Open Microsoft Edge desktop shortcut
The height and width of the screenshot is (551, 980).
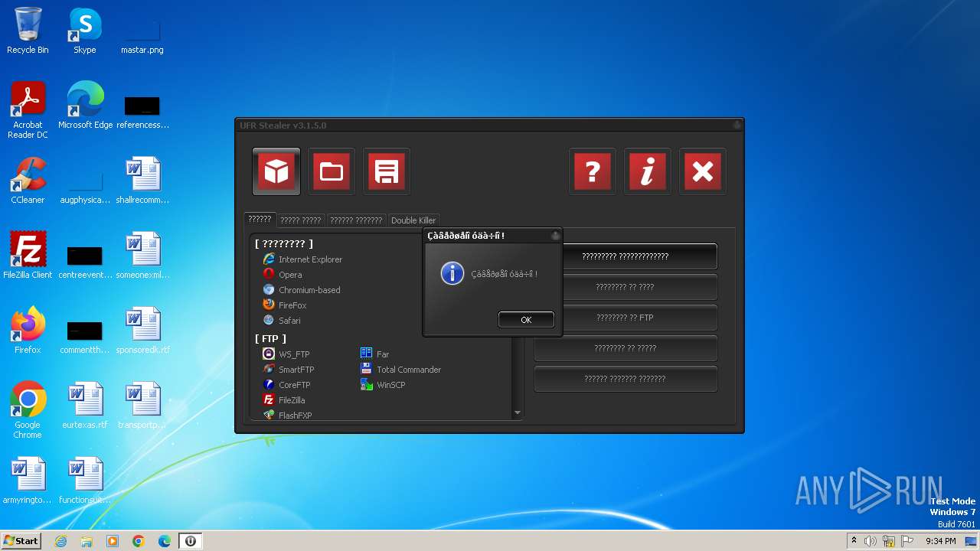click(x=85, y=106)
